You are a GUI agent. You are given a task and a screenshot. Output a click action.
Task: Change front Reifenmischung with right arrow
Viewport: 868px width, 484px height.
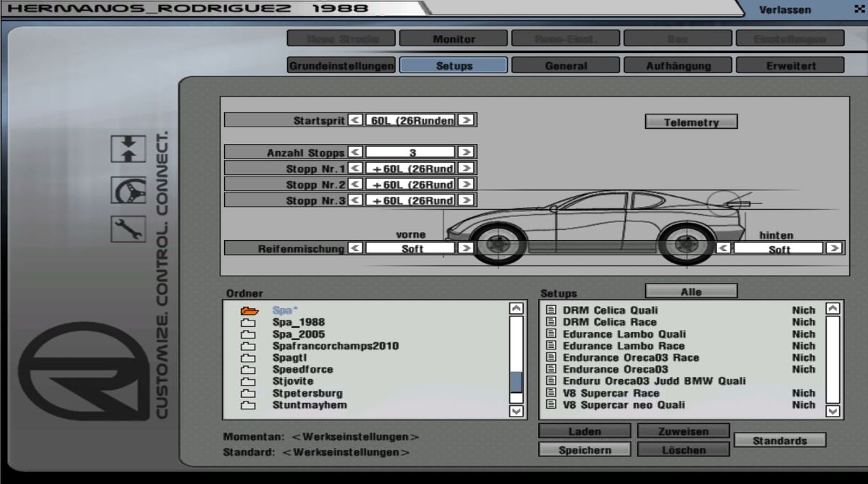467,248
